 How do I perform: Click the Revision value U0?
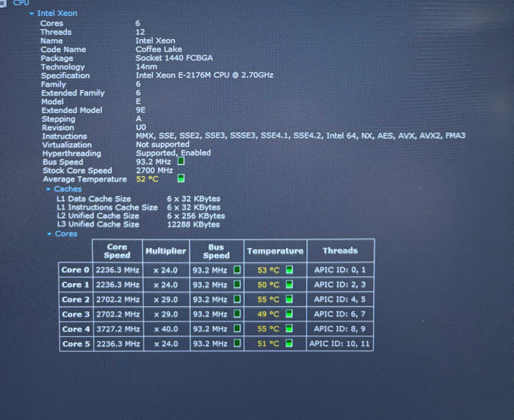click(141, 127)
